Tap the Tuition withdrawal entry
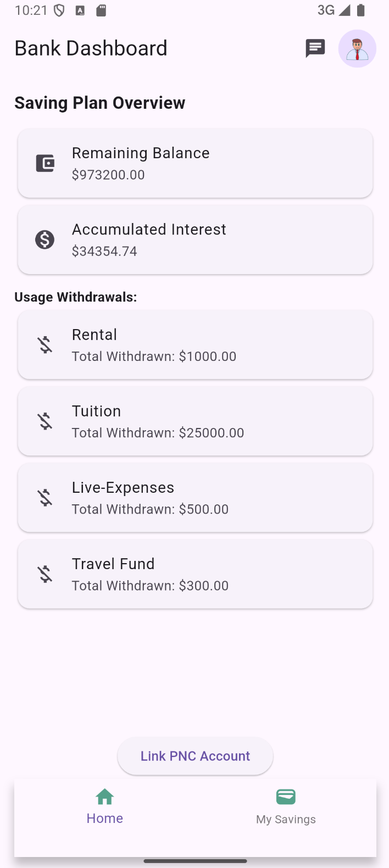The height and width of the screenshot is (868, 389). pos(194,421)
